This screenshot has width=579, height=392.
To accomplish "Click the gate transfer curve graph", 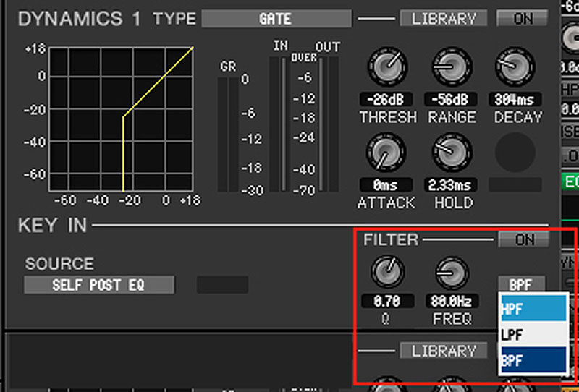I will [121, 119].
